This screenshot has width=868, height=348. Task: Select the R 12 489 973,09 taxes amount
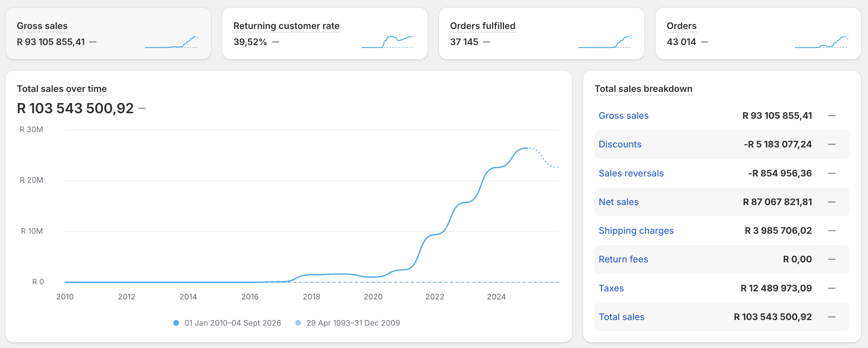pos(776,288)
